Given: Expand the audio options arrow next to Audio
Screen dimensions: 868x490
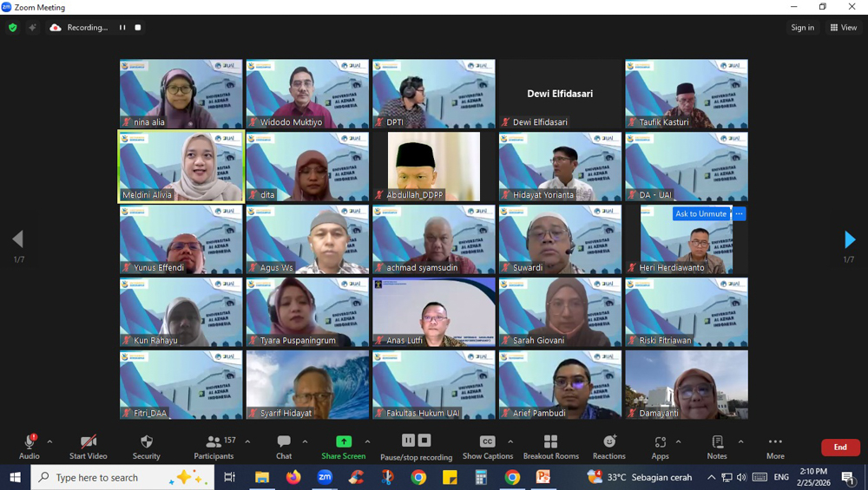Looking at the screenshot, I should (x=49, y=441).
